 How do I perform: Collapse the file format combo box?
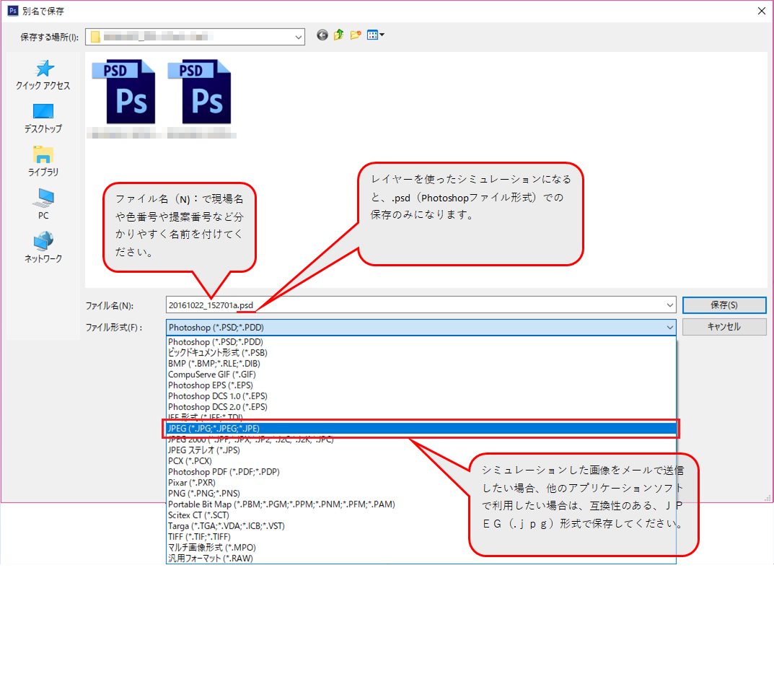coord(670,328)
